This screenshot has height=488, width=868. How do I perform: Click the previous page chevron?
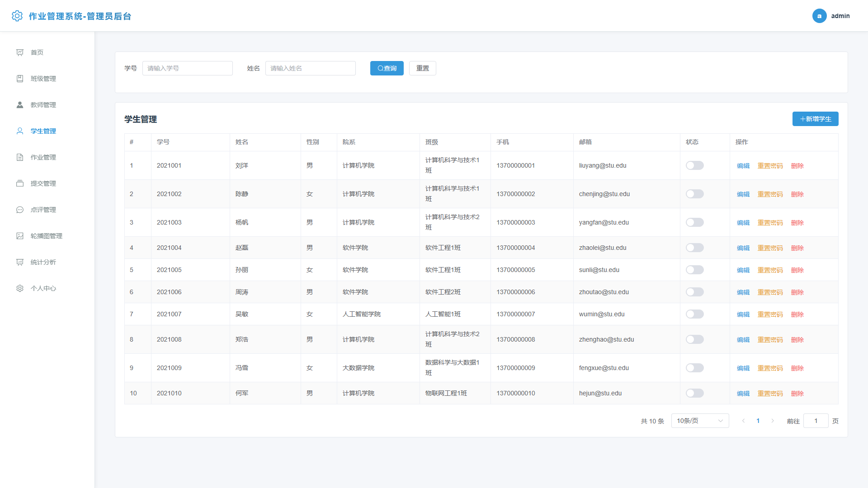[x=743, y=421]
